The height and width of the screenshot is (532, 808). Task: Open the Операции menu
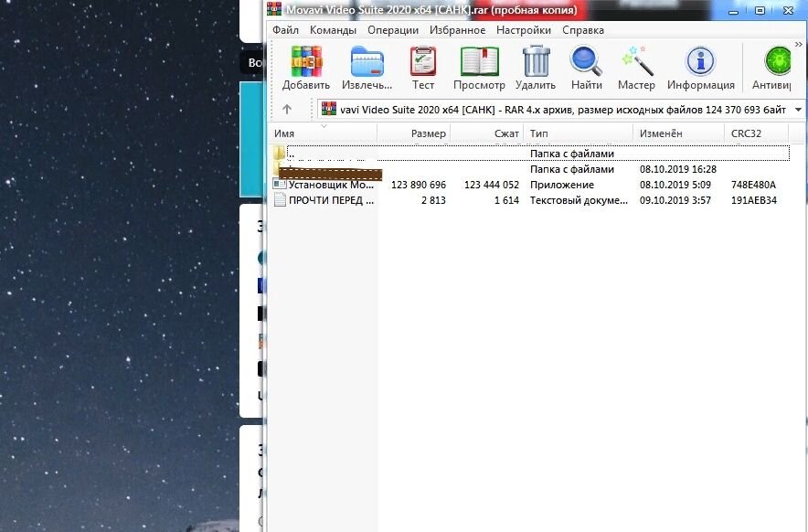393,30
